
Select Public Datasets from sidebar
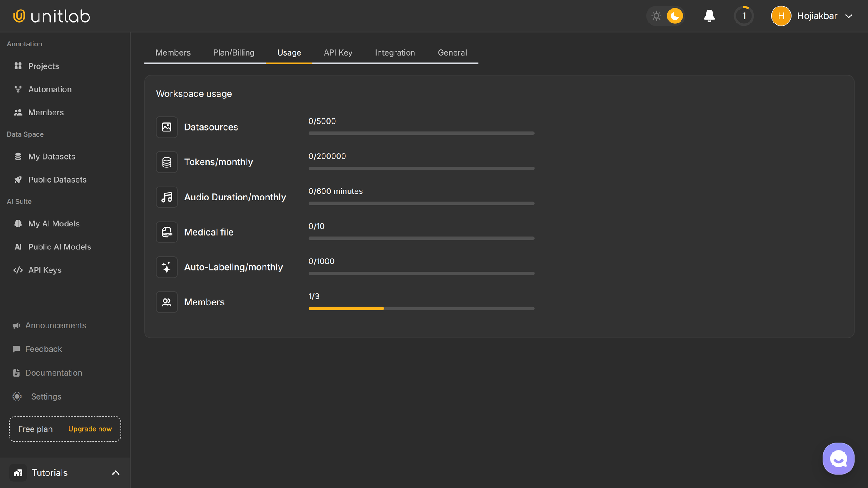[x=57, y=179]
